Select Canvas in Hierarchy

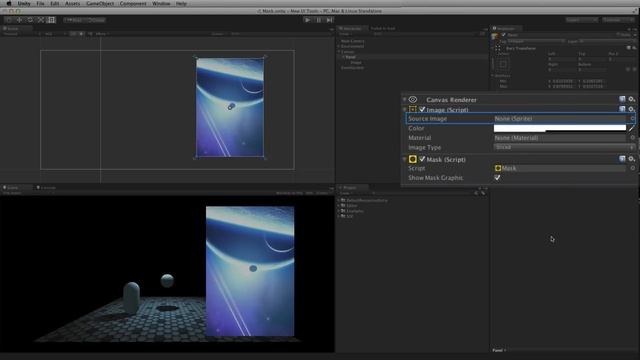pyautogui.click(x=347, y=52)
